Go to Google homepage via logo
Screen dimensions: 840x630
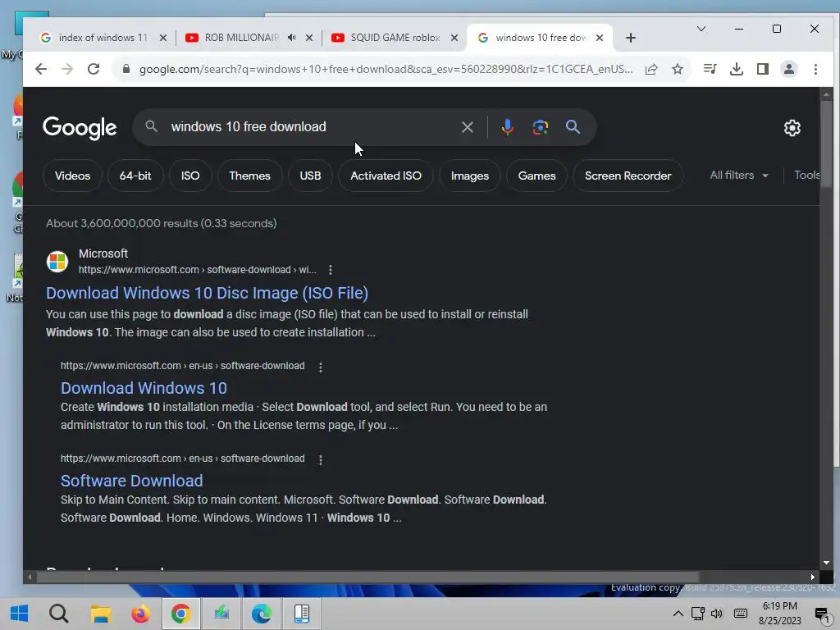pyautogui.click(x=80, y=127)
